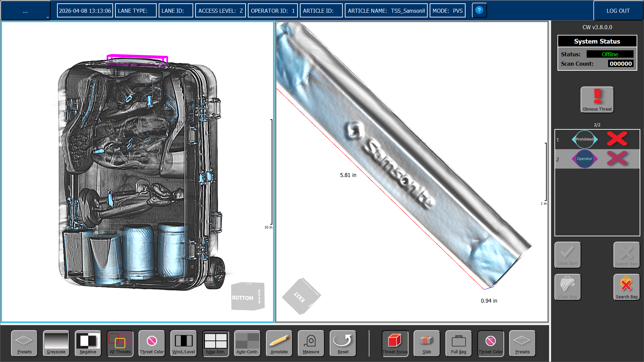Enable Threat Focus red cube view
The image size is (644, 362).
coord(395,343)
